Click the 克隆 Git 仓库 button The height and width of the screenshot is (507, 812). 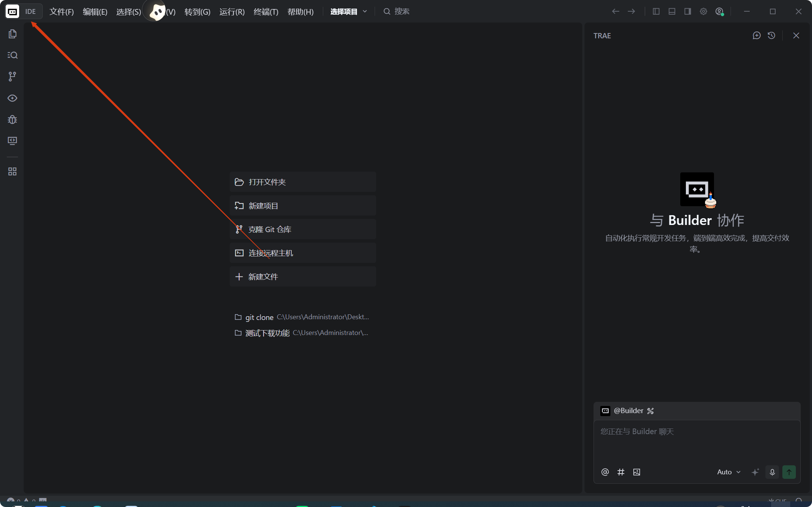click(303, 229)
